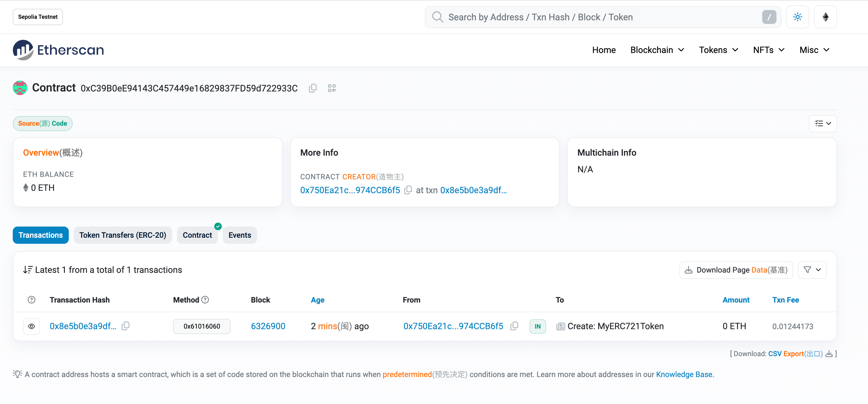
Task: Click Create: MyERC721Token text
Action: pyautogui.click(x=615, y=326)
